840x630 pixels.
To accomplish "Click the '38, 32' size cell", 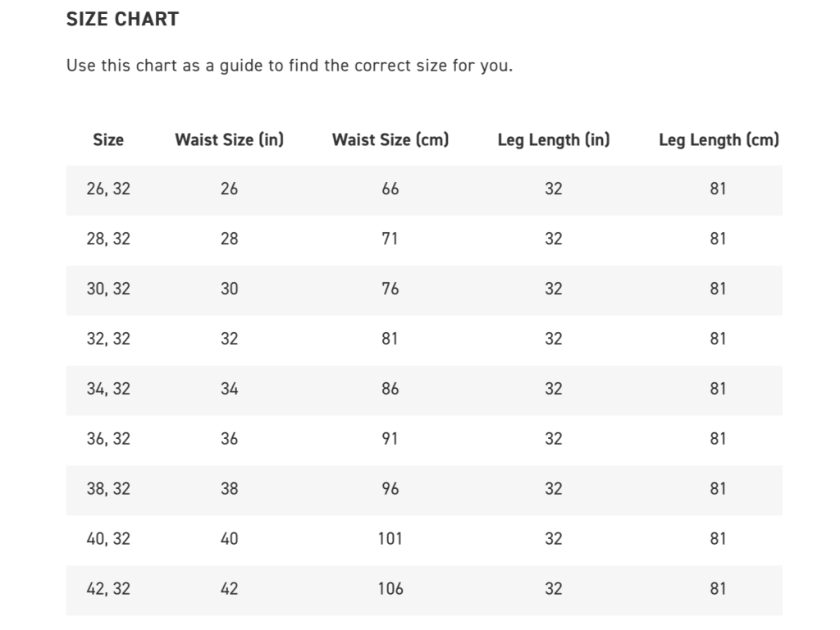I will tap(108, 489).
